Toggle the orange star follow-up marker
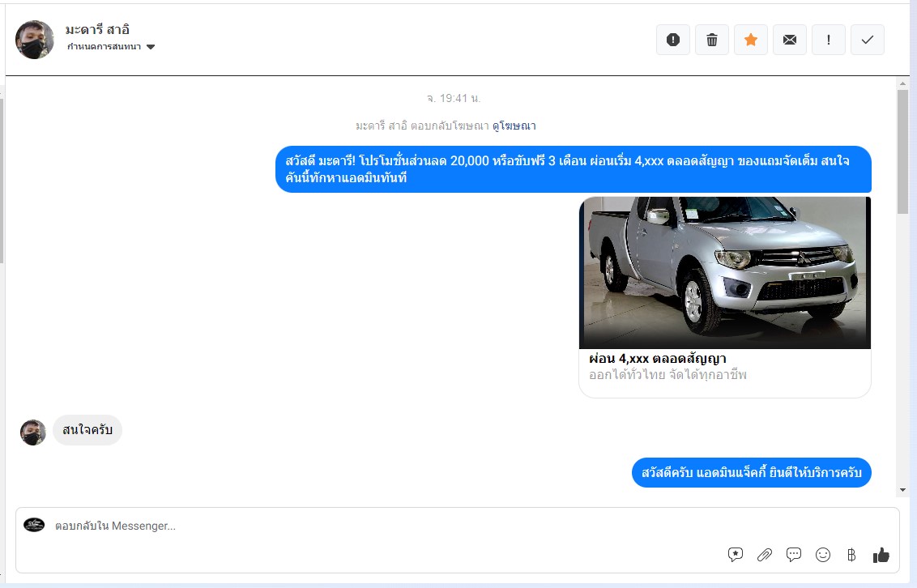This screenshot has width=917, height=588. coord(751,40)
